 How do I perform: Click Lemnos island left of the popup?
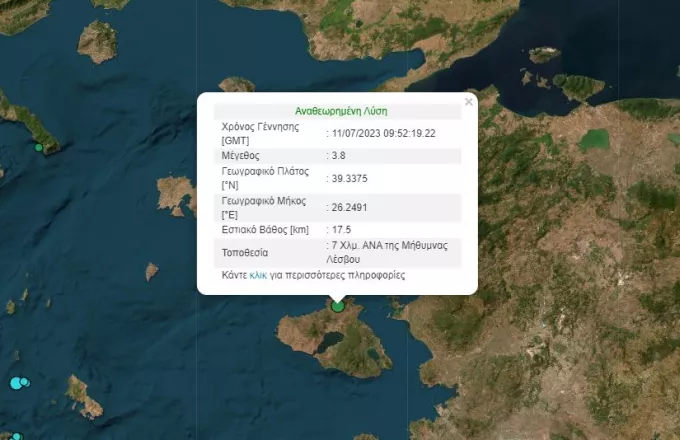pyautogui.click(x=175, y=193)
